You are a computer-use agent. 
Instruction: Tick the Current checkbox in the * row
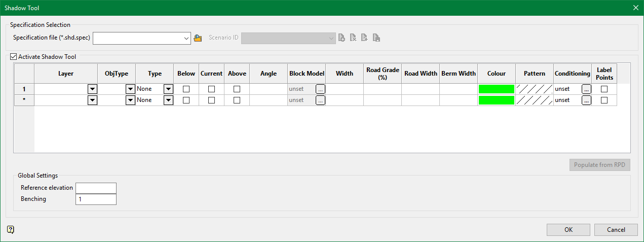pos(211,100)
